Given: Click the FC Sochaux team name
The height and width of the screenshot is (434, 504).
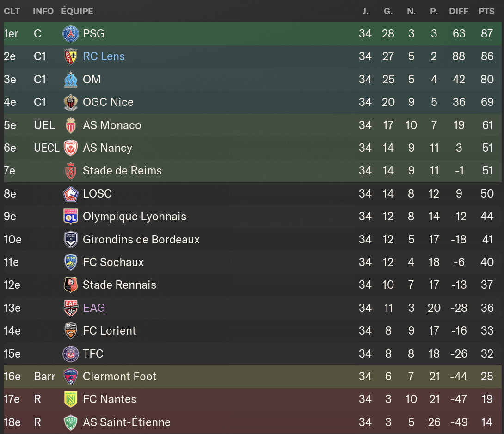Looking at the screenshot, I should click(114, 262).
